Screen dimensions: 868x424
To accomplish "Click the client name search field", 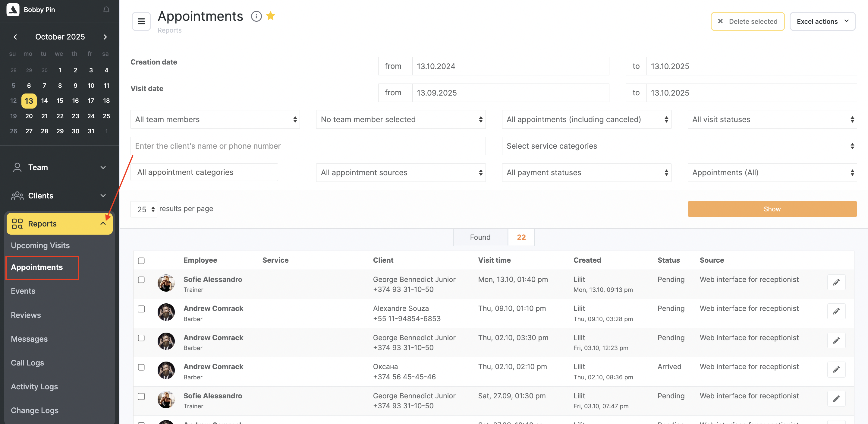I will click(308, 146).
